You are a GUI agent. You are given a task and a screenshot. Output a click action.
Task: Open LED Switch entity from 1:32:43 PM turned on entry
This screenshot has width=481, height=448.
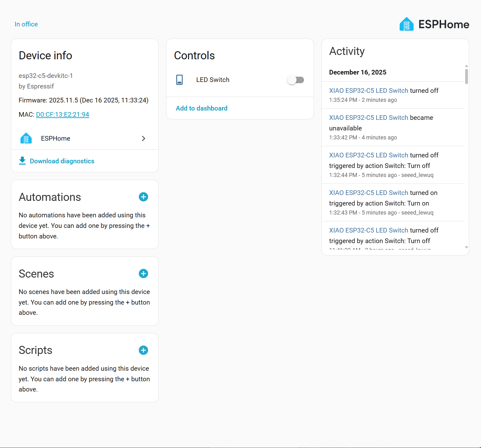click(369, 193)
